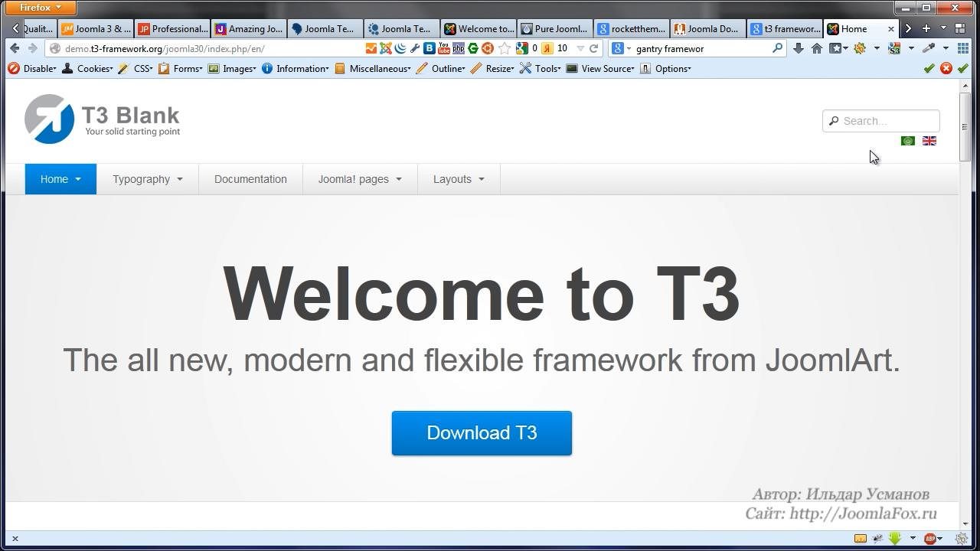Switch to the 'Pure Jooml...' tab

[555, 29]
